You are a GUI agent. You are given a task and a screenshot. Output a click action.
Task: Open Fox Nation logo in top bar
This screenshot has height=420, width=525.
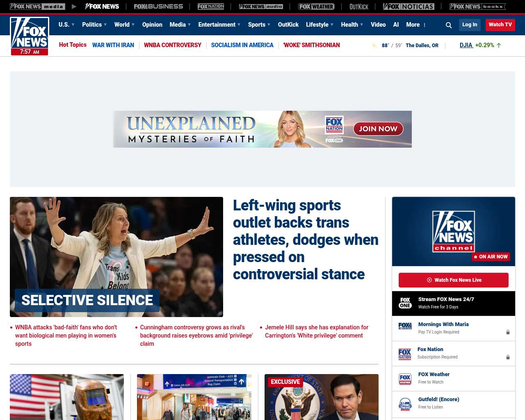[x=211, y=7]
